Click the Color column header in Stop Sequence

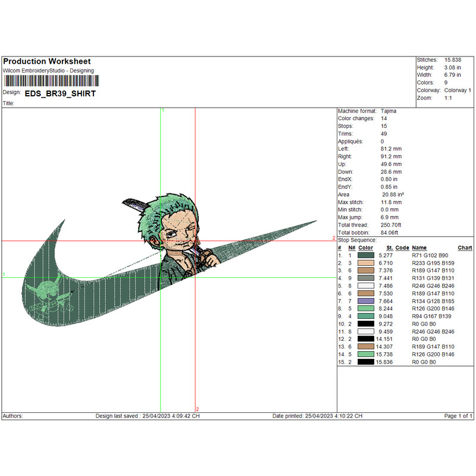[366, 248]
